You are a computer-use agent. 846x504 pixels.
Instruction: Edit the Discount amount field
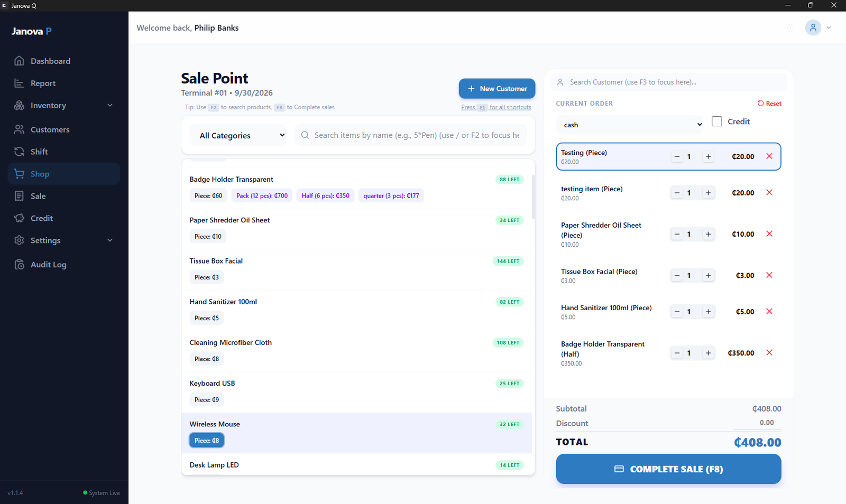(x=757, y=423)
